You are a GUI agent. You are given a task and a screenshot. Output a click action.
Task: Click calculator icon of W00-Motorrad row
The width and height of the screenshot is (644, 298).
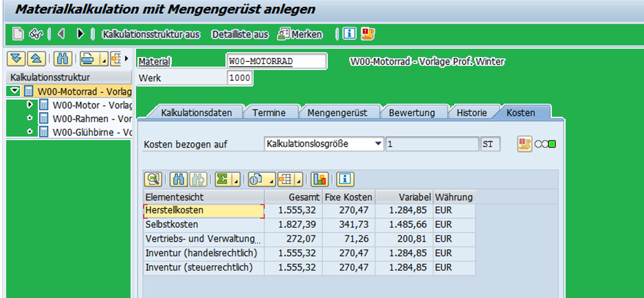pos(29,91)
